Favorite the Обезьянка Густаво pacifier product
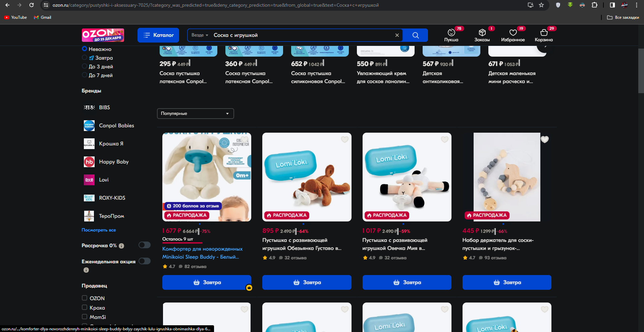 pos(344,140)
